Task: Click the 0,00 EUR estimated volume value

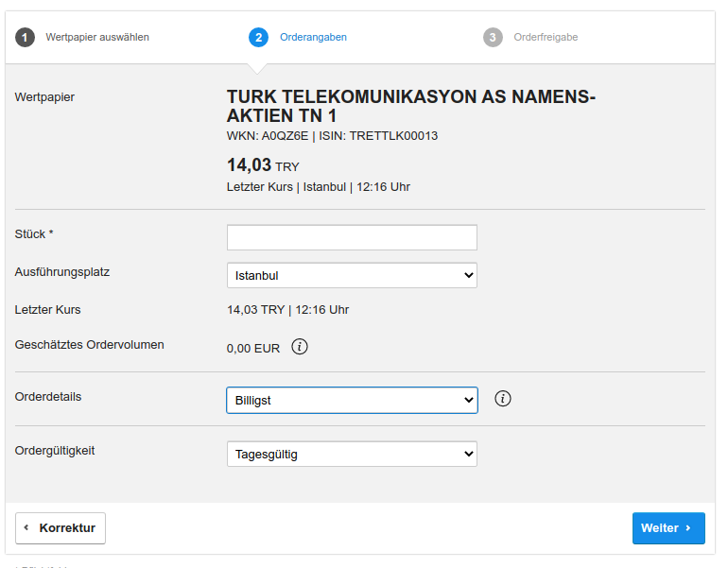Action: [253, 348]
